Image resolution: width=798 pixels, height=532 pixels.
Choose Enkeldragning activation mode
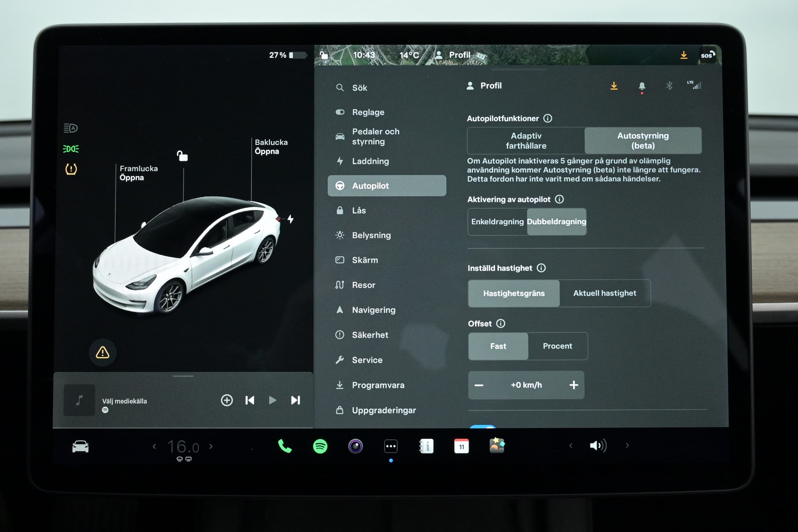(497, 221)
